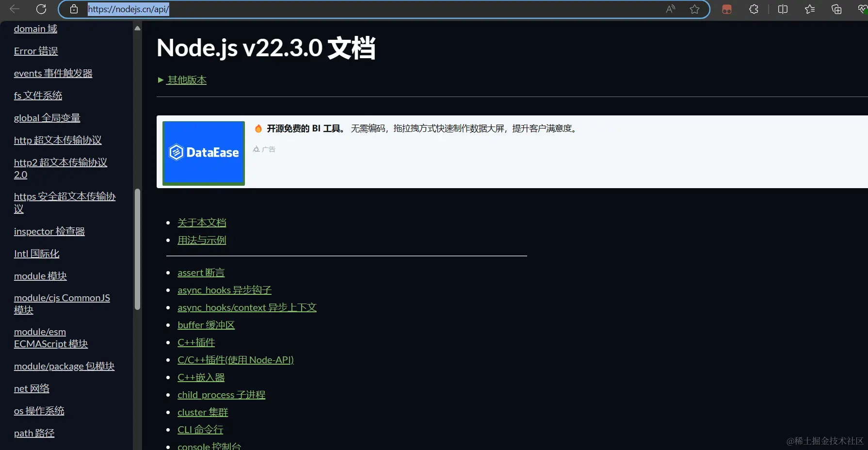Expand the 其他版本 disclosure triangle
The image size is (868, 450).
point(161,80)
